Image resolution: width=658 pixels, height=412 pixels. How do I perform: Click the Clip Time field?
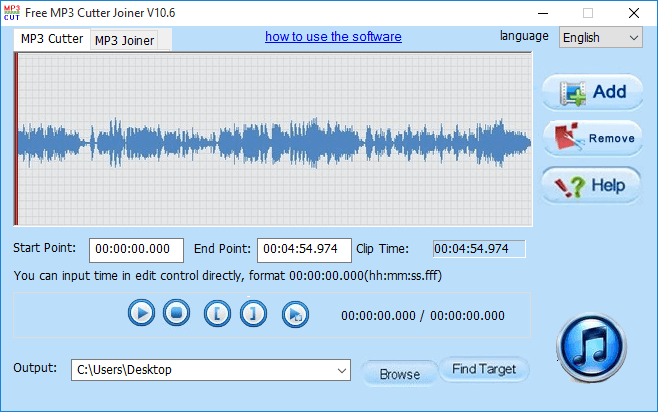tap(479, 249)
